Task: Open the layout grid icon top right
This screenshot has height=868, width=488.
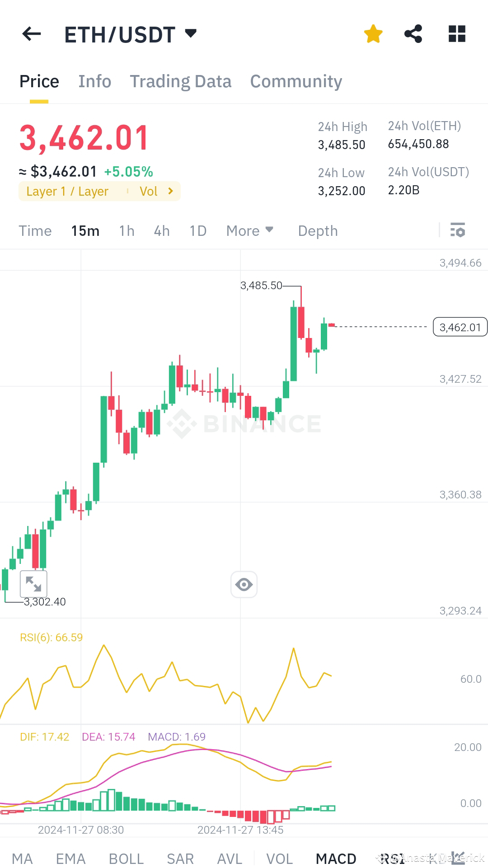Action: pos(456,33)
